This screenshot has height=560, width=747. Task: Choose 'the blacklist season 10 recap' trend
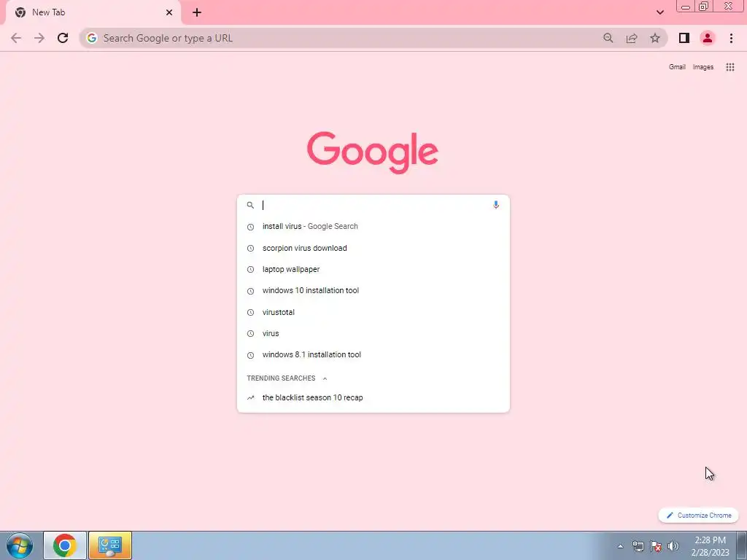tap(373, 397)
